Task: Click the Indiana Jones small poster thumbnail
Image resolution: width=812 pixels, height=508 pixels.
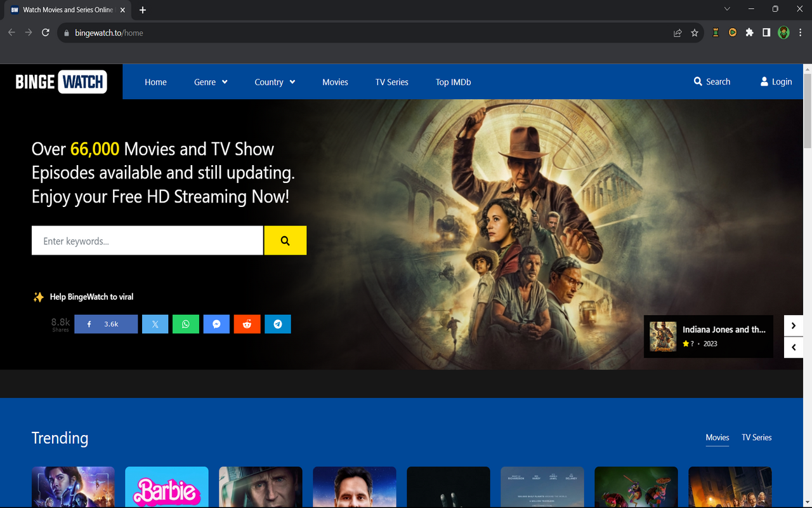Action: 663,337
